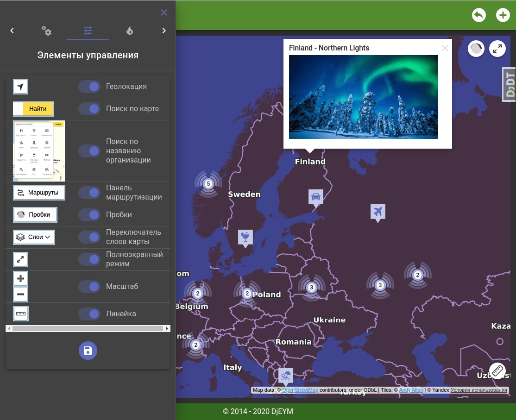Click the ruler preview icon in panel
516x420 pixels.
tap(21, 313)
